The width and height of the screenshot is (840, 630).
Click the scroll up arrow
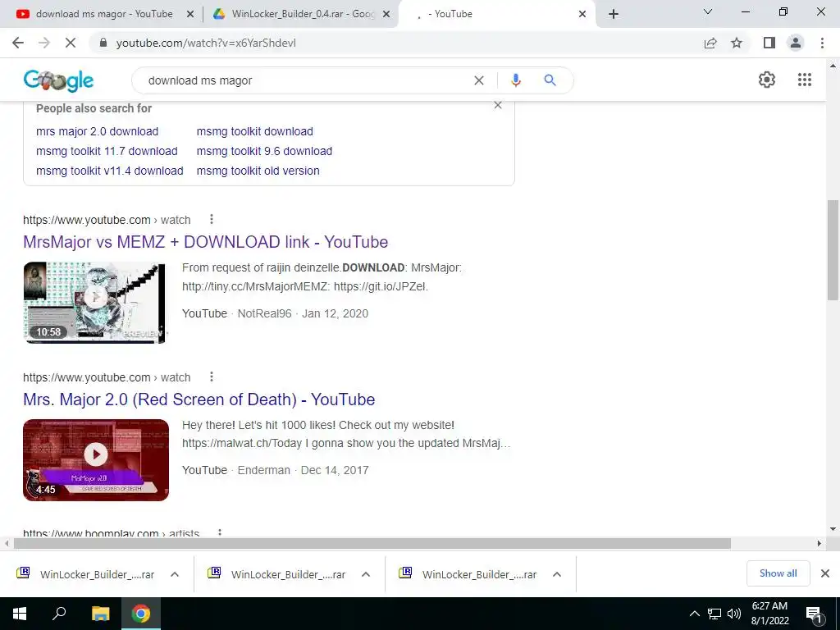tap(833, 66)
